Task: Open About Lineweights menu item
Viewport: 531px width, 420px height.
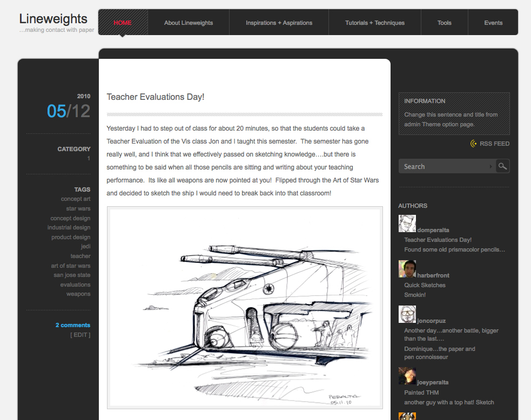Action: 189,23
